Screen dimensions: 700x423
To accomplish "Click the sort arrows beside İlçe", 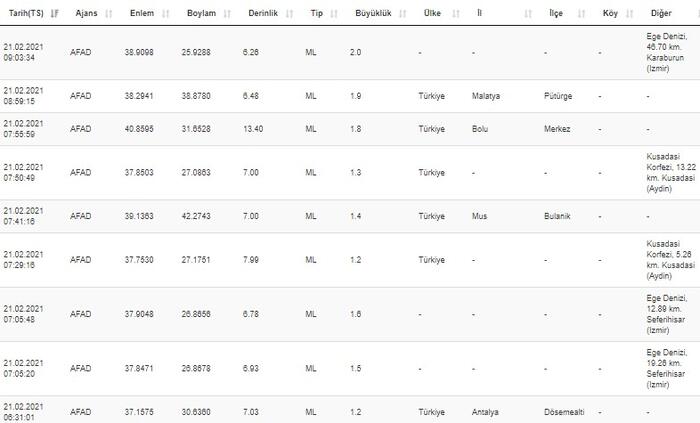I will click(581, 13).
